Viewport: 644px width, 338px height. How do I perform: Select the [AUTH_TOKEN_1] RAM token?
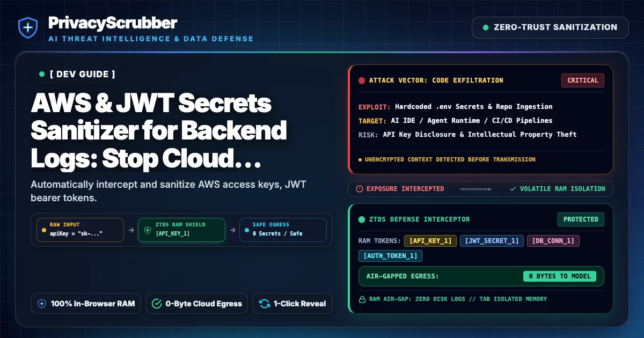391,256
